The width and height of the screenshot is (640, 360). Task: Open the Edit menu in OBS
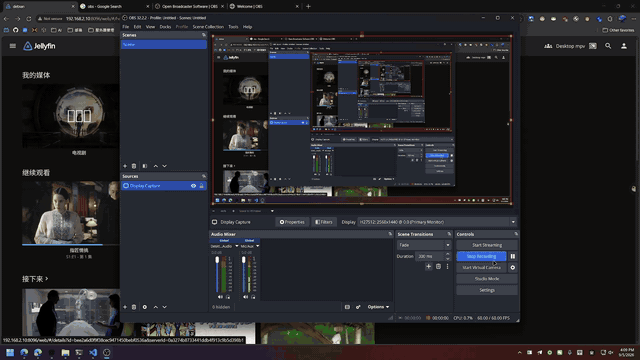pos(137,27)
